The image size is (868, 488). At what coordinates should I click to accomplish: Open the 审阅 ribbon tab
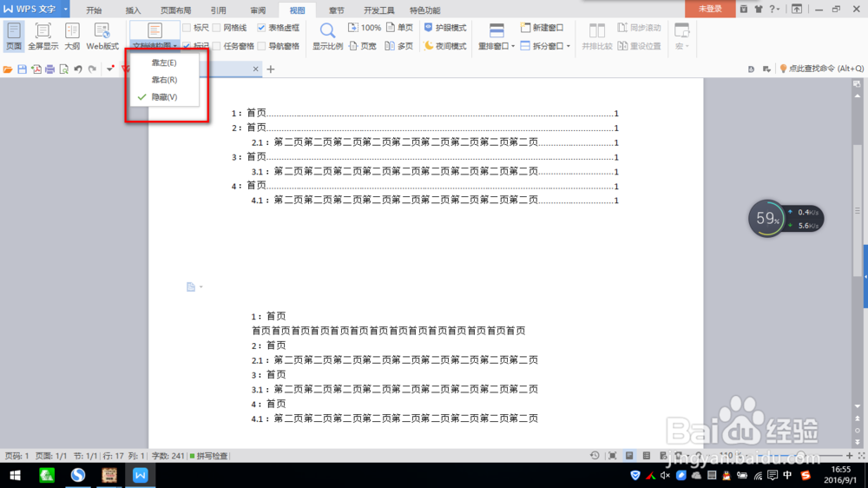click(258, 10)
